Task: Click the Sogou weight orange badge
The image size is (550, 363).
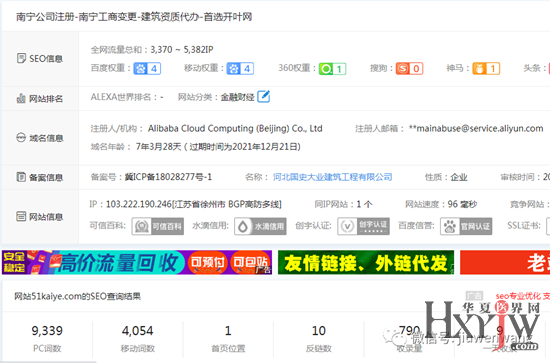Action: click(x=409, y=68)
